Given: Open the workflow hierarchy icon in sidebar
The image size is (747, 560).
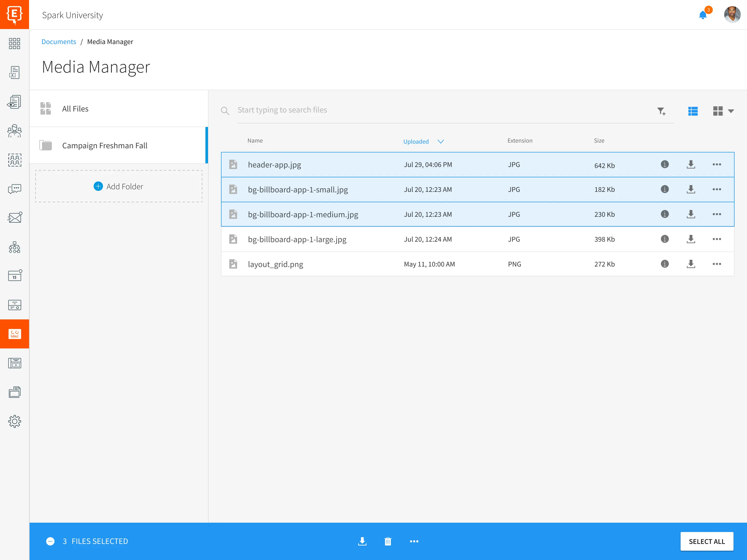Looking at the screenshot, I should click(15, 247).
